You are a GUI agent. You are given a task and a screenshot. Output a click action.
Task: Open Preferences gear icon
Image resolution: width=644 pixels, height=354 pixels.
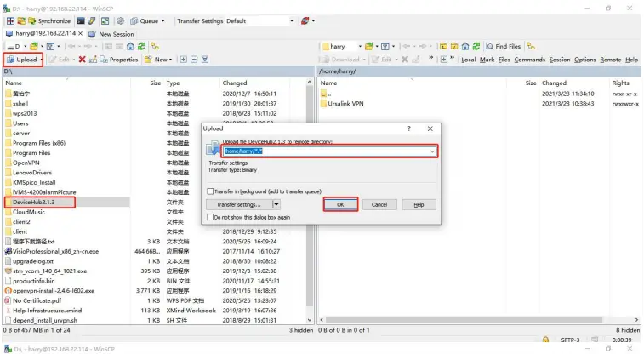click(120, 21)
